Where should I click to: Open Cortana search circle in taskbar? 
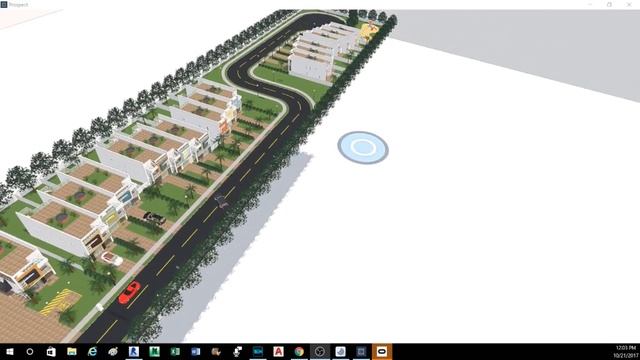point(30,351)
